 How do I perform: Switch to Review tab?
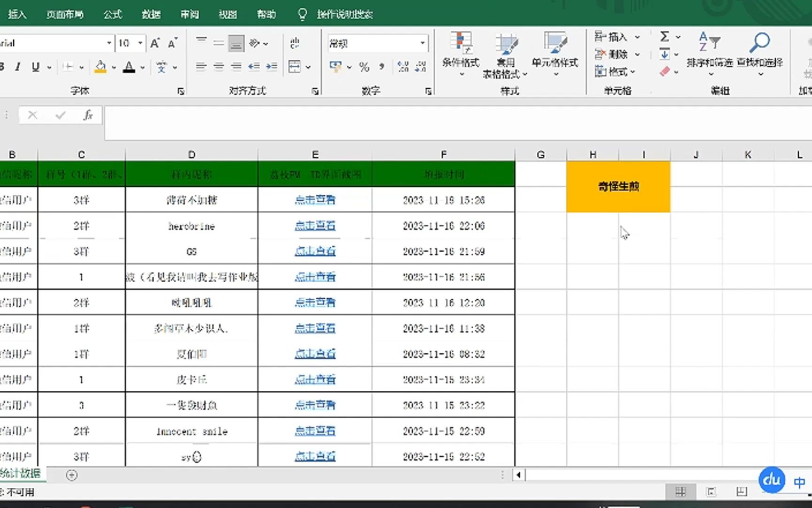coord(189,15)
